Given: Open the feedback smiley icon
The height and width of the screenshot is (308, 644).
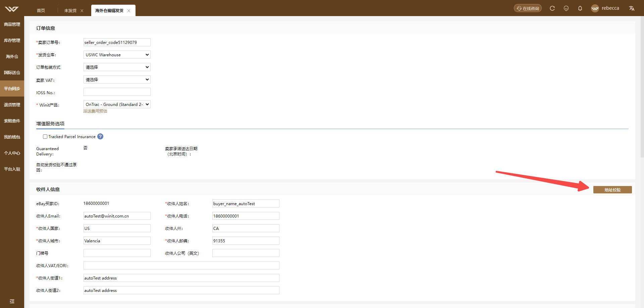Looking at the screenshot, I should coord(566,8).
